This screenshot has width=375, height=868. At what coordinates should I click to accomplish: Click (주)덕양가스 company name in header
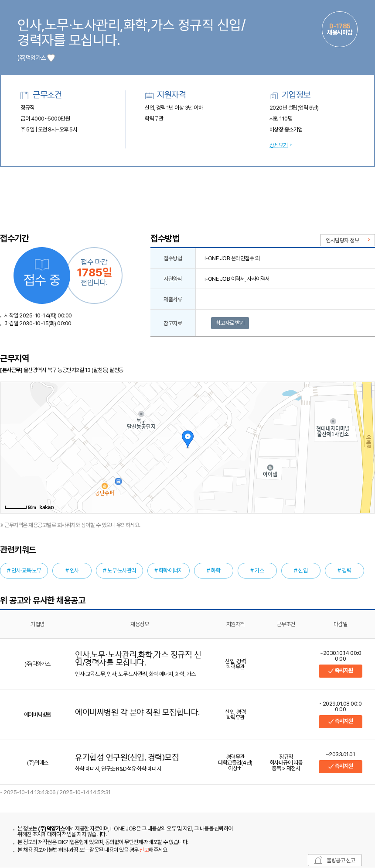(32, 58)
